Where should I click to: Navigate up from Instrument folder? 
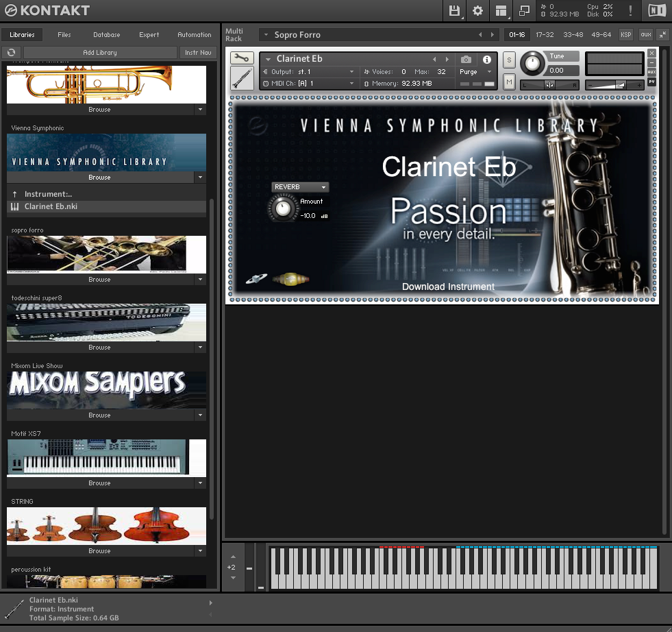(15, 194)
